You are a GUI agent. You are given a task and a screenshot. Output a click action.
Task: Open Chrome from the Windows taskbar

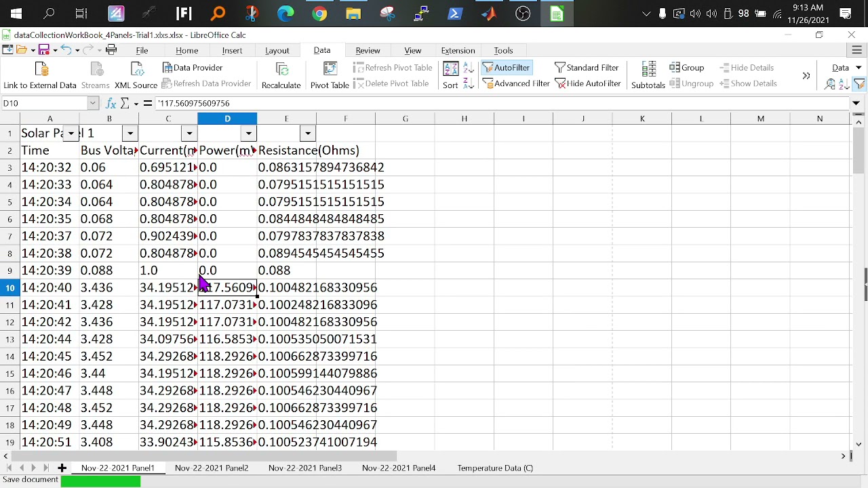(319, 14)
